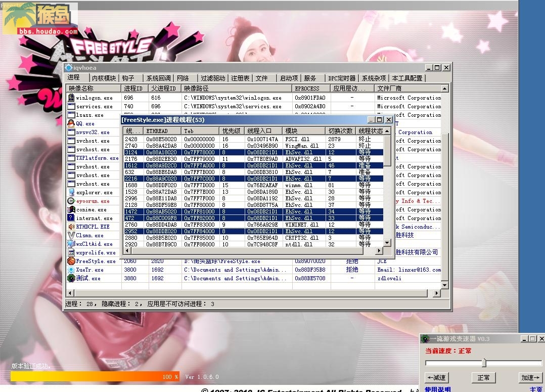Screen dimensions: 545x392
Task: Select thread 2880 CRYPT32.dll row
Action: (x=254, y=238)
